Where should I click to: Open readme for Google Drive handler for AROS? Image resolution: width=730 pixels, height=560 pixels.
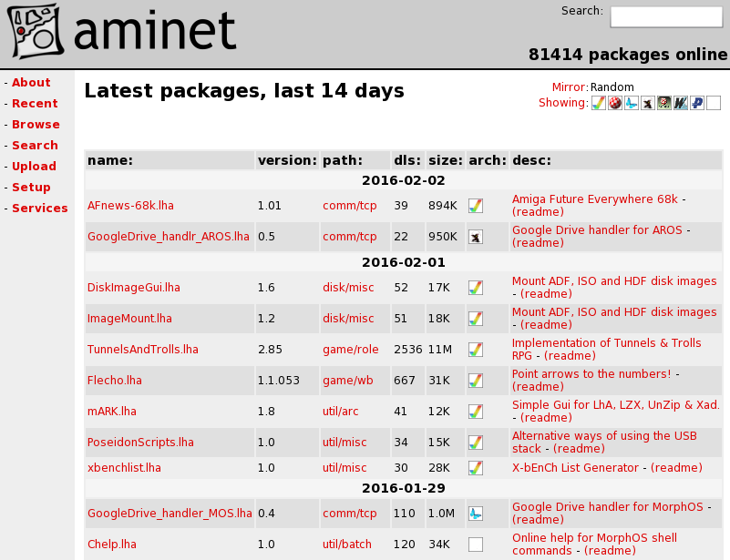tap(538, 243)
